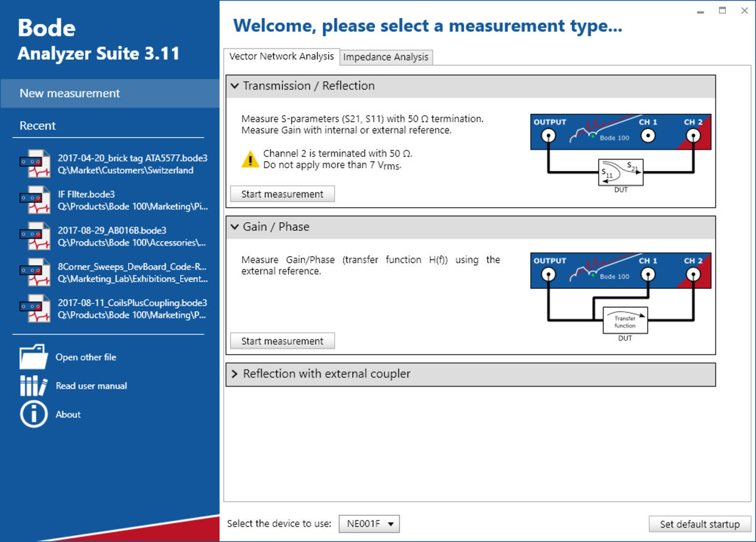Click the Open other file folder icon
Image resolution: width=756 pixels, height=542 pixels.
(35, 357)
